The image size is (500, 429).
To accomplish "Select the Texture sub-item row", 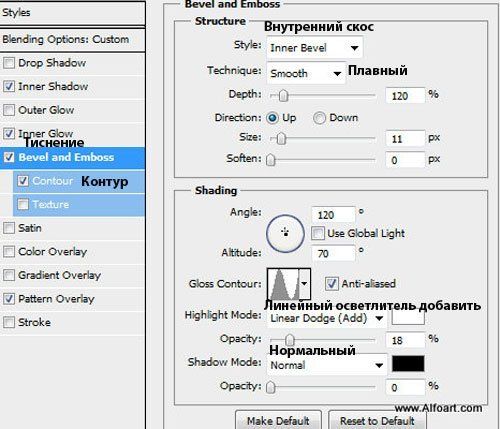I will pos(79,204).
